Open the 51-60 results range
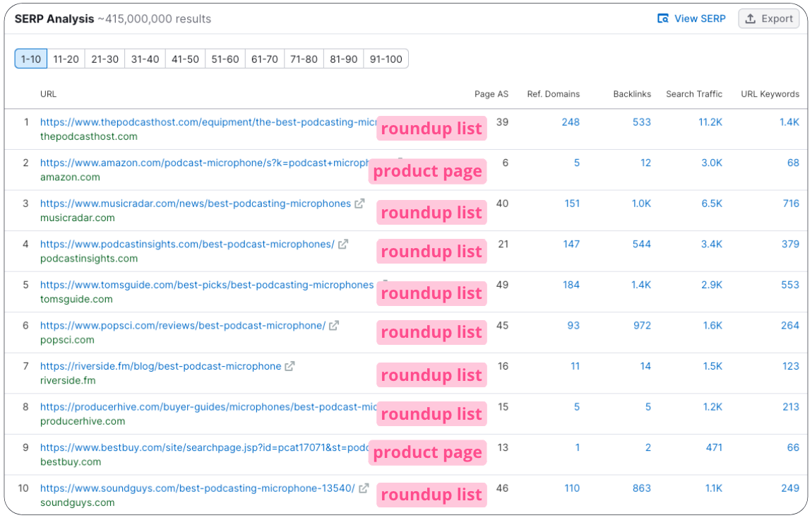The image size is (812, 518). pos(225,59)
